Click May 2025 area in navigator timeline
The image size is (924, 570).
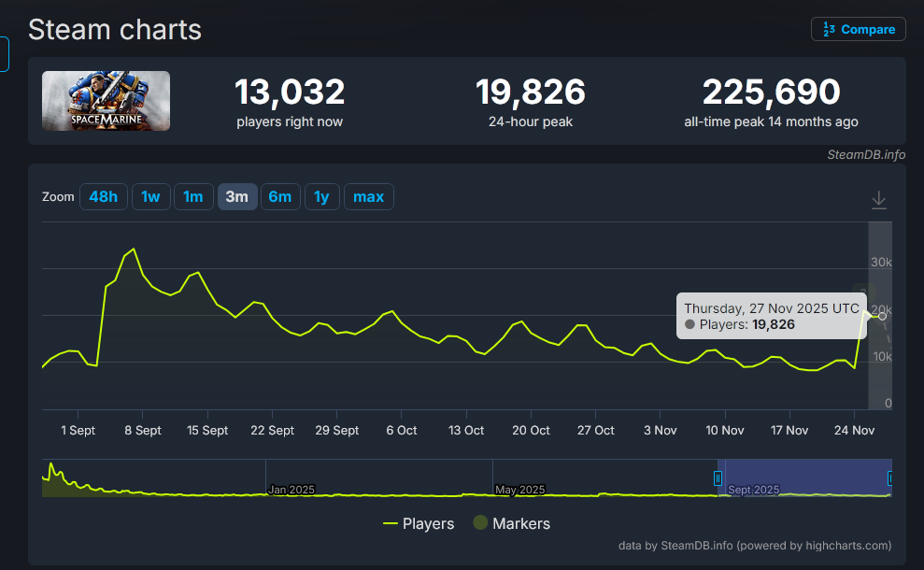519,488
